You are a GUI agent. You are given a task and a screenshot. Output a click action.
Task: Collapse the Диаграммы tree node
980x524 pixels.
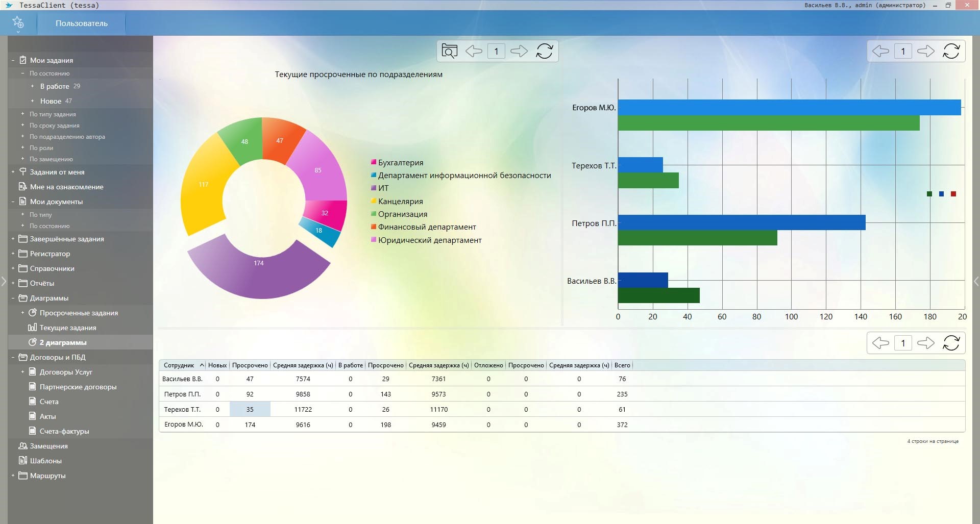tap(13, 298)
